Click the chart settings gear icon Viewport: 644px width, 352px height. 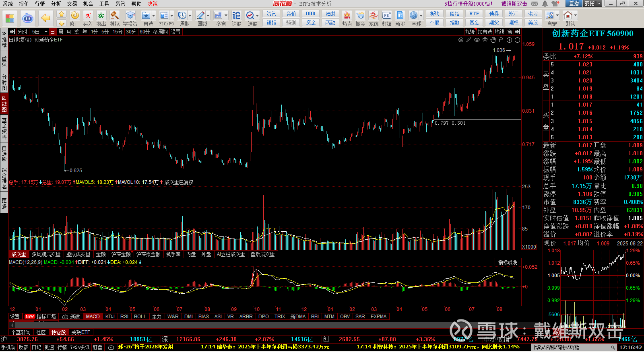point(461,40)
